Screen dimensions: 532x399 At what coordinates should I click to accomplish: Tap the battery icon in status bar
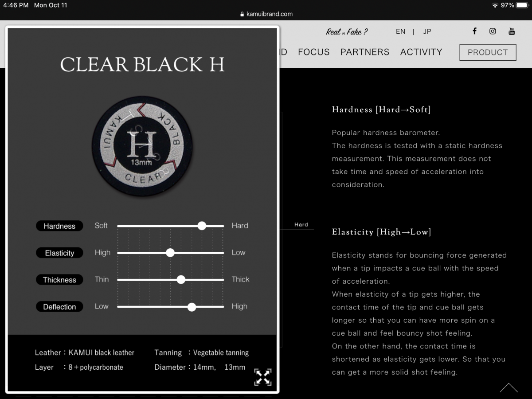(523, 5)
